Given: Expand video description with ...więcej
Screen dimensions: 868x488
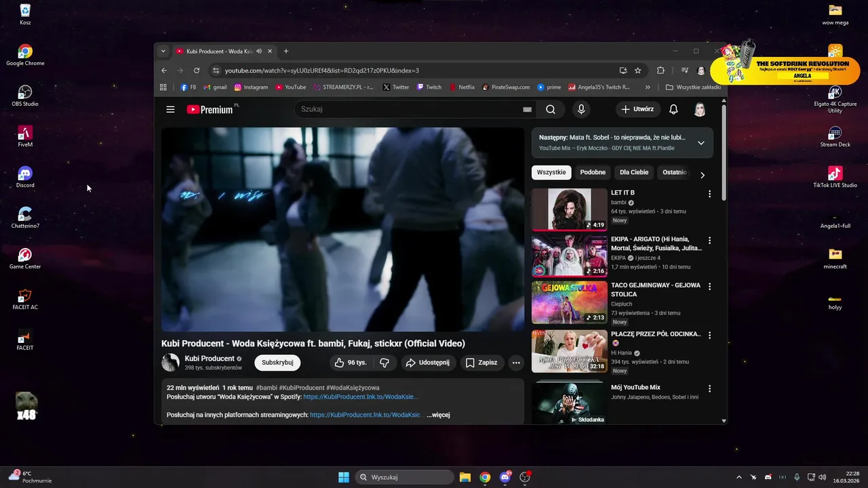Looking at the screenshot, I should point(438,415).
